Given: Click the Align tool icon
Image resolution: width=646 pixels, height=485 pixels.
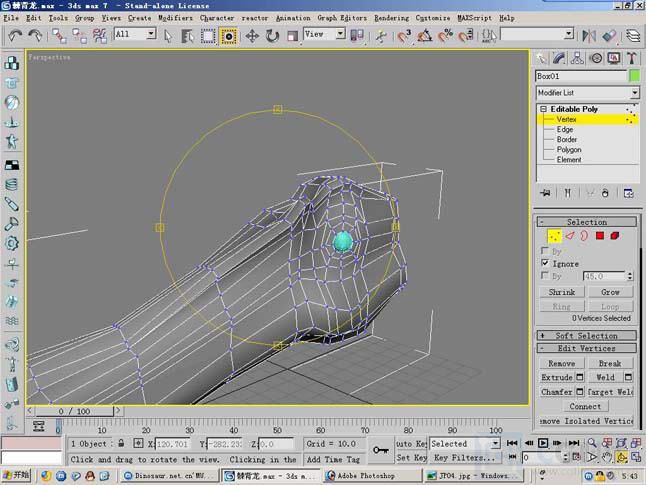Looking at the screenshot, I should tap(609, 36).
